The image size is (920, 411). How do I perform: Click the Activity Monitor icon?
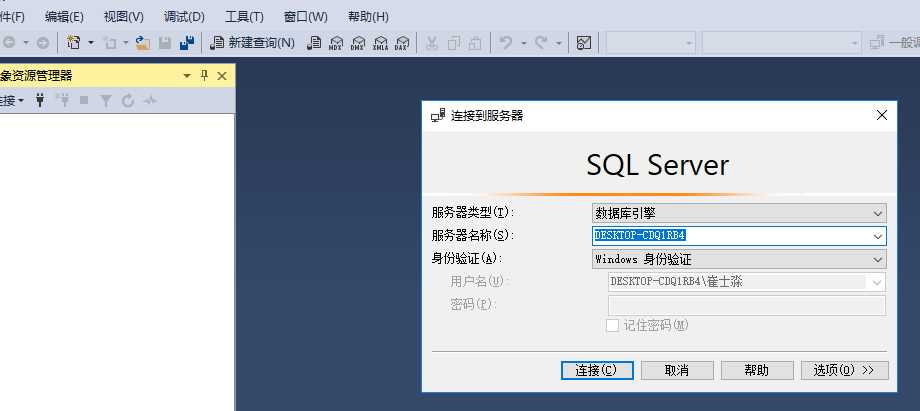click(x=583, y=43)
